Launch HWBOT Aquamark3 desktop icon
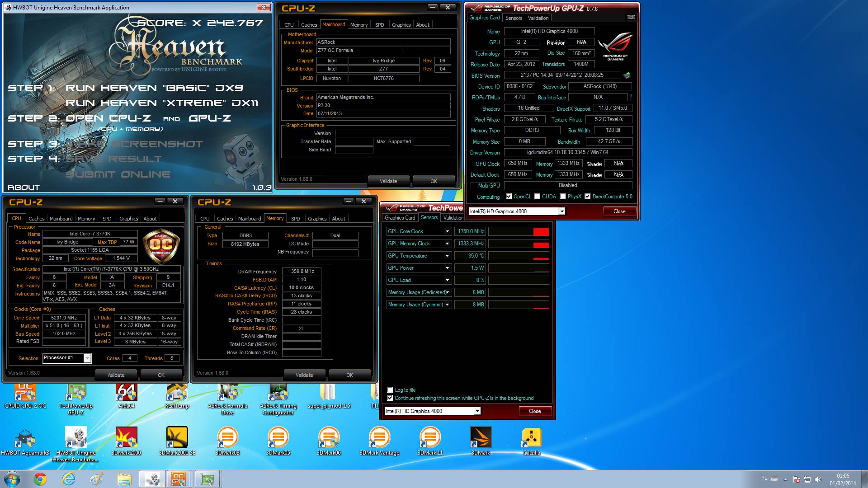The height and width of the screenshot is (488, 868). [25, 441]
